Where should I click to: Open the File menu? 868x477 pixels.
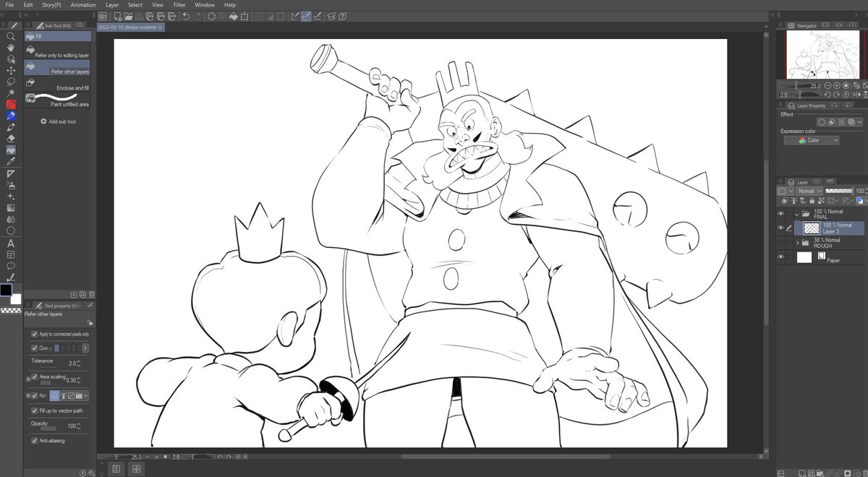(9, 4)
